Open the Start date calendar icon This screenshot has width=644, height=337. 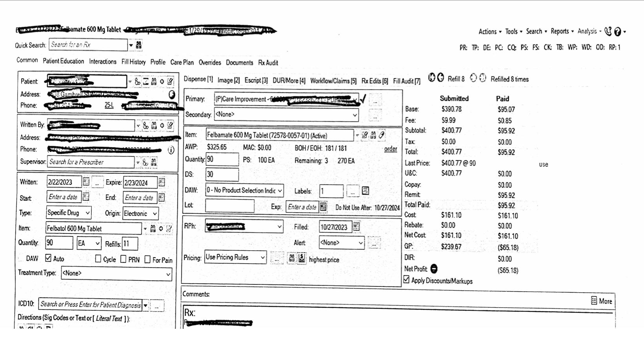click(x=86, y=197)
